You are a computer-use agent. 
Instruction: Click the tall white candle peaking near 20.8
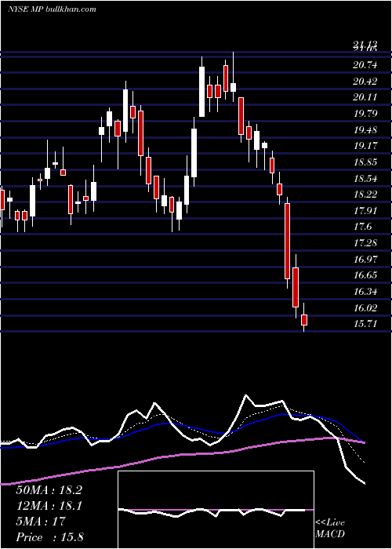202,92
